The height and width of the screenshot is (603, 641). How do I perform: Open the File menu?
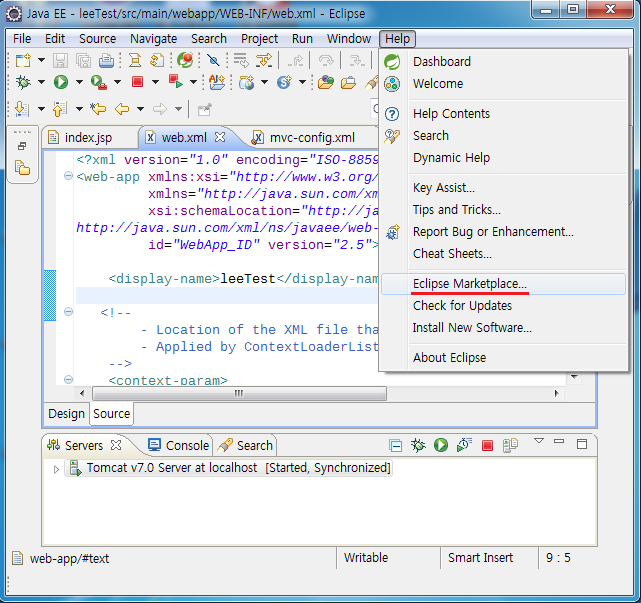[x=22, y=39]
